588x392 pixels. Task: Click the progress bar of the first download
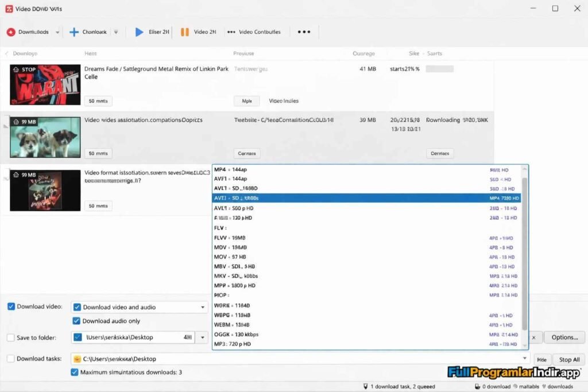click(442, 68)
